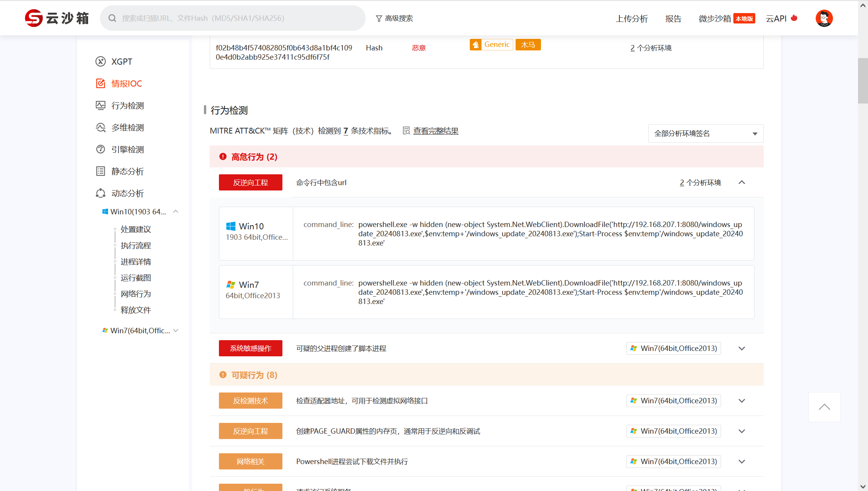Screen dimensions: 868x491
Task: Open 上传分析 in top menu
Action: (632, 18)
